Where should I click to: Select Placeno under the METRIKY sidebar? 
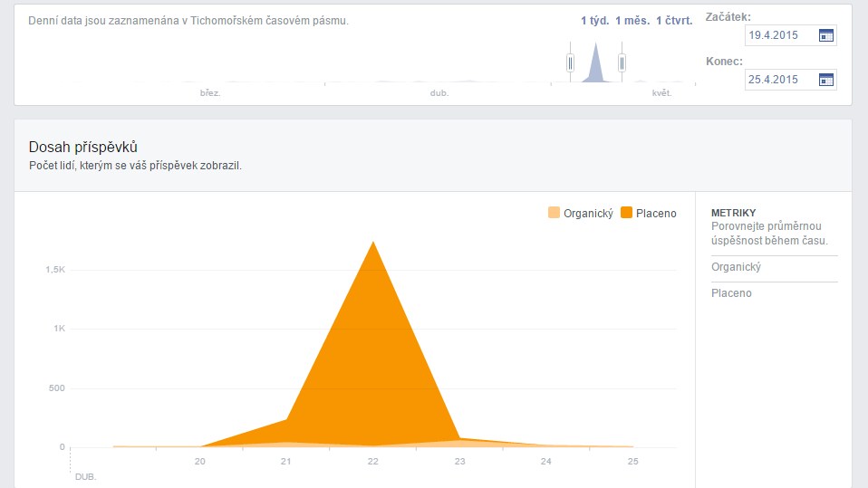tap(731, 293)
